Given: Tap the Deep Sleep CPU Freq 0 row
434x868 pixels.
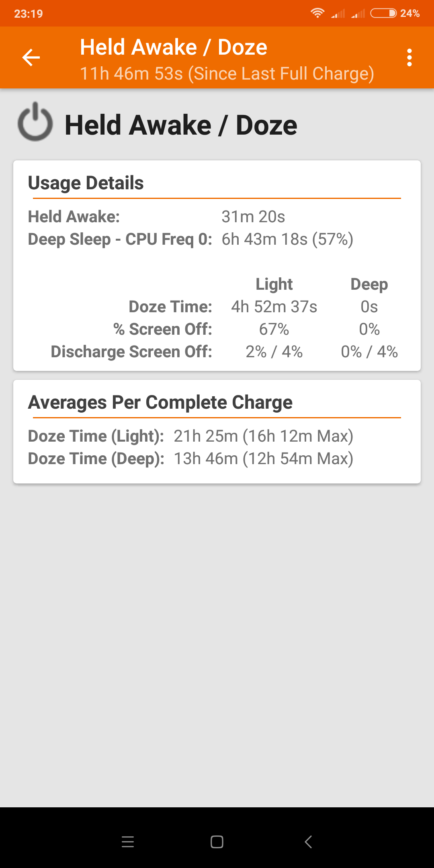Looking at the screenshot, I should coord(190,239).
